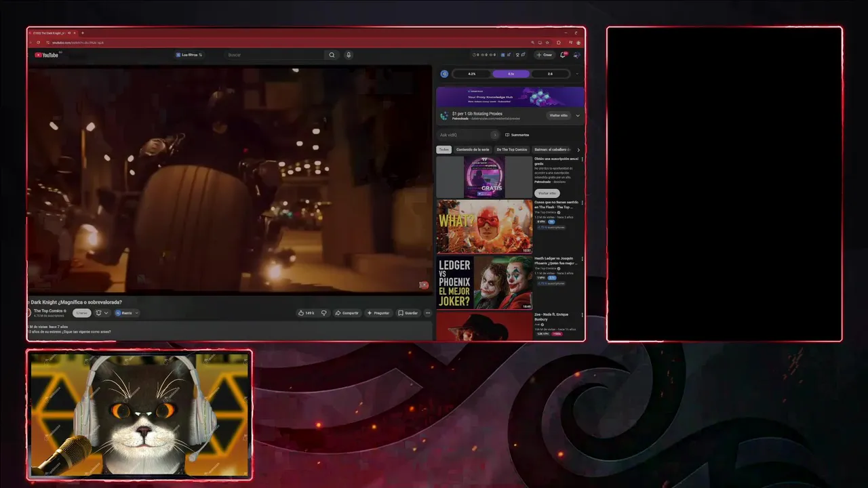Open Cosas que no tienen sentido title

tap(555, 204)
